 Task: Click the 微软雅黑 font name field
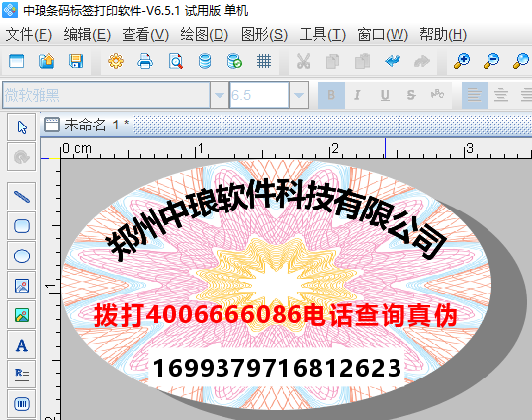tap(106, 95)
